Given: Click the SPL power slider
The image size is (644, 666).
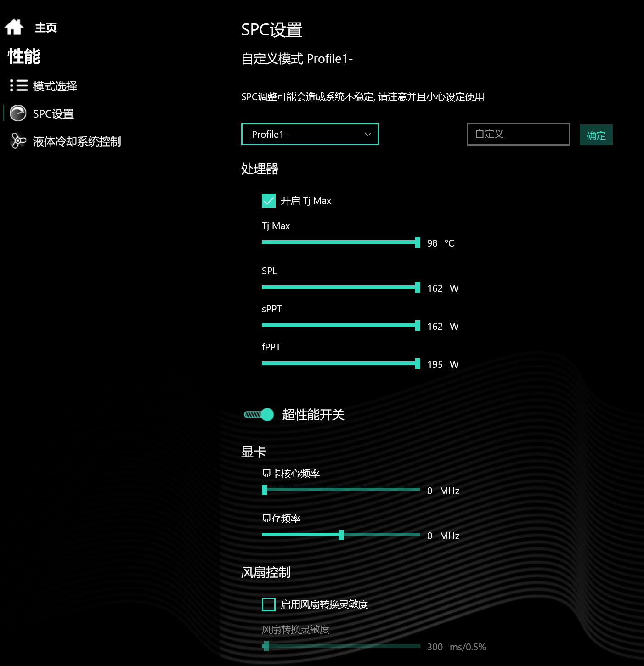Looking at the screenshot, I should tap(341, 287).
